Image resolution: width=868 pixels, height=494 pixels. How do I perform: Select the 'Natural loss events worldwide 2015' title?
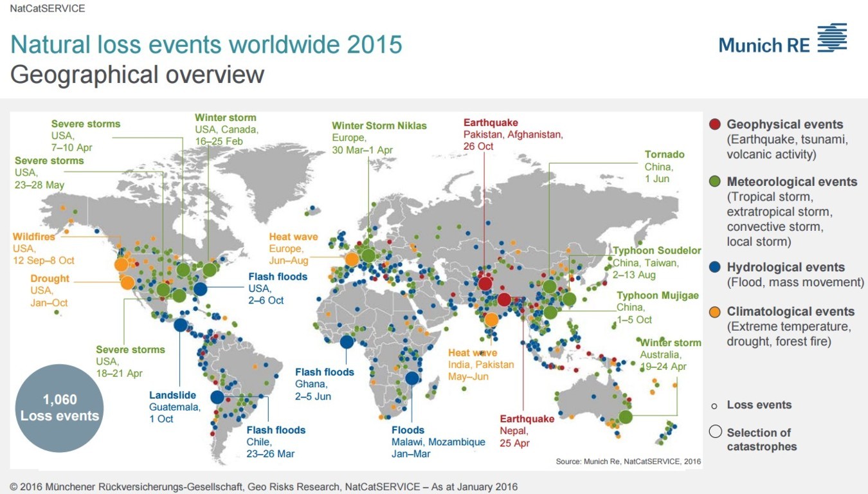click(206, 44)
